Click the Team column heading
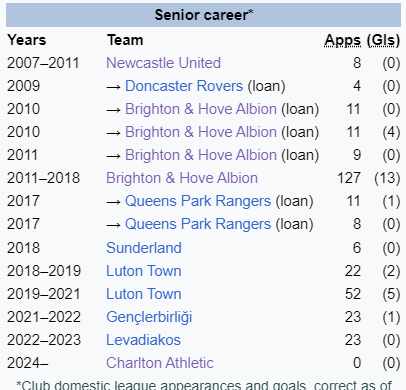Image resolution: width=406 pixels, height=390 pixels. (125, 40)
